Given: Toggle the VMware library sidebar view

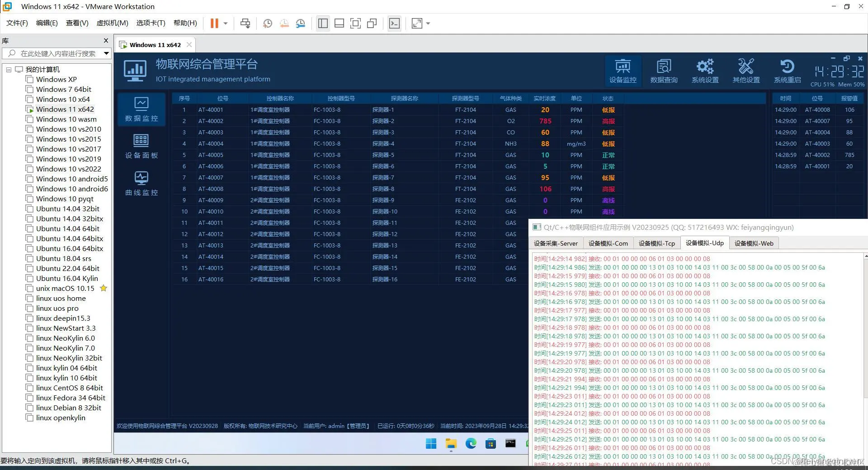Looking at the screenshot, I should [x=323, y=24].
